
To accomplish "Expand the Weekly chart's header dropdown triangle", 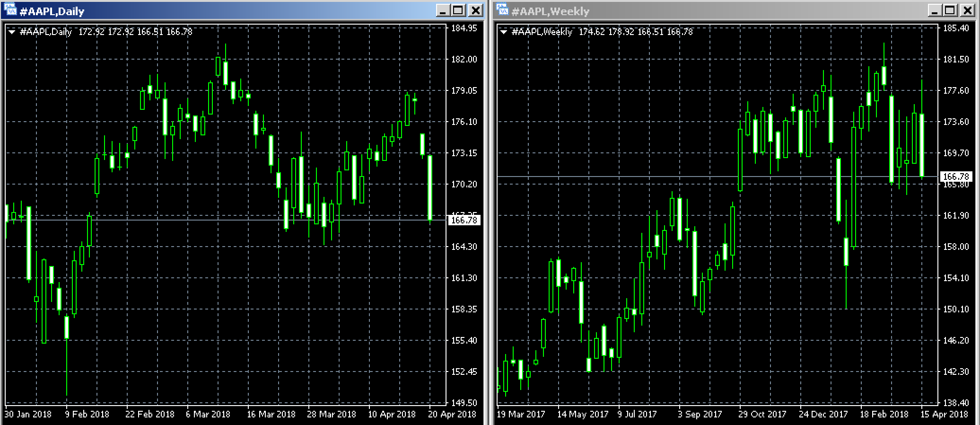I will pyautogui.click(x=503, y=32).
